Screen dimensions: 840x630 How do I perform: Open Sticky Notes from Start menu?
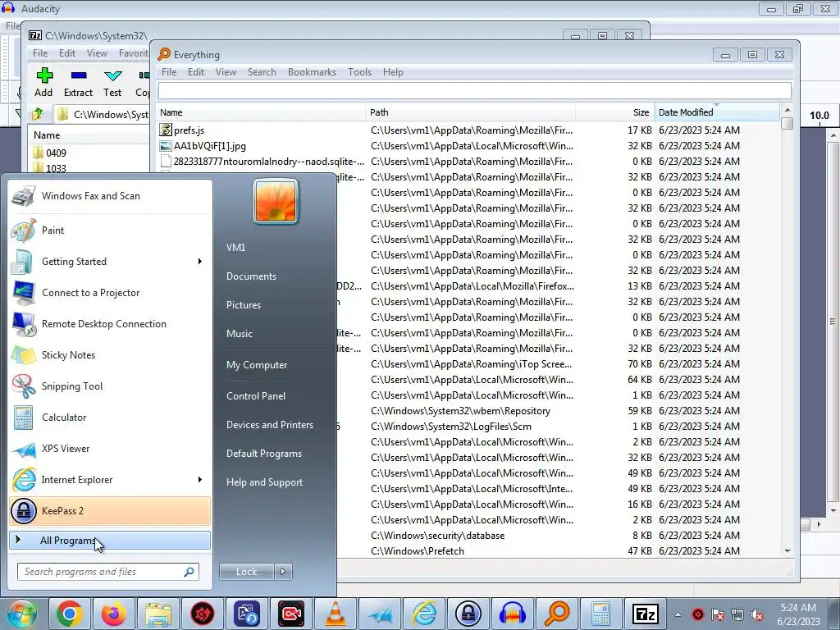pos(110,354)
